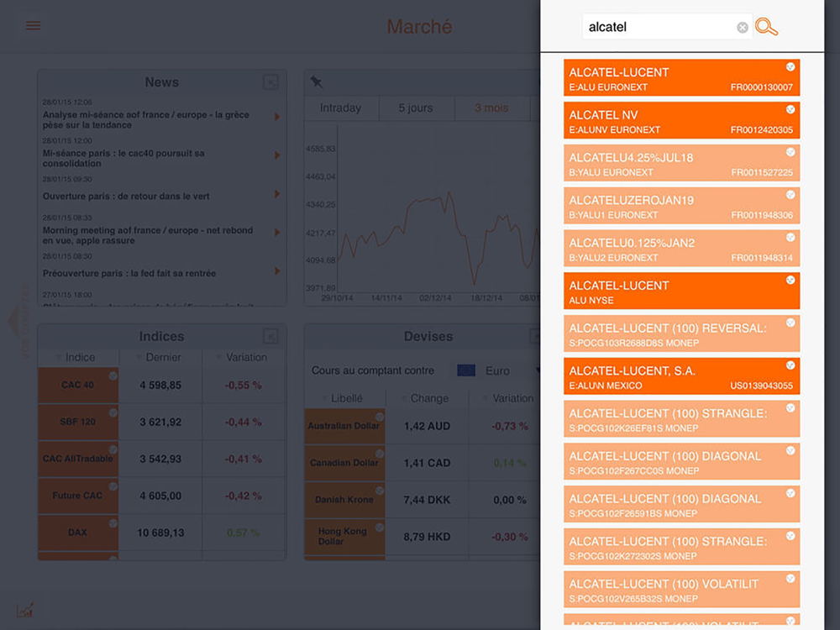This screenshot has height=630, width=840.
Task: Toggle check mark on SBF 120 index
Action: [113, 412]
